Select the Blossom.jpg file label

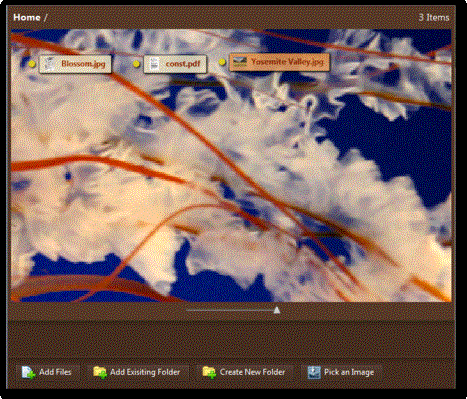[x=83, y=64]
